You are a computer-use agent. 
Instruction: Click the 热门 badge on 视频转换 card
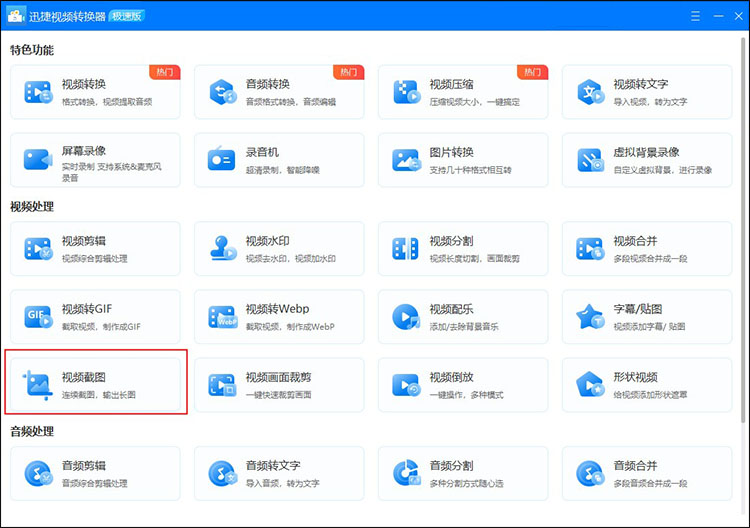pyautogui.click(x=165, y=72)
